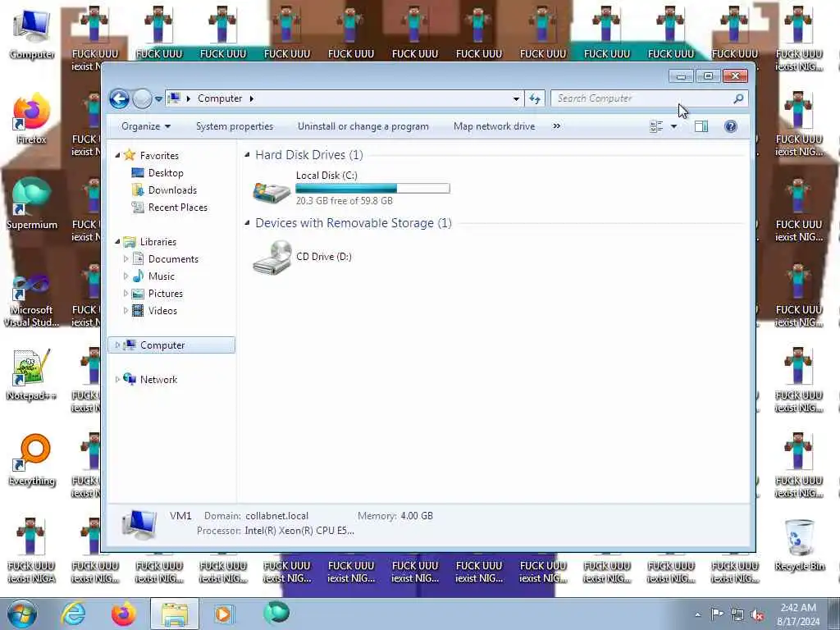Open the Pictures library
Image resolution: width=840 pixels, height=630 pixels.
point(166,294)
